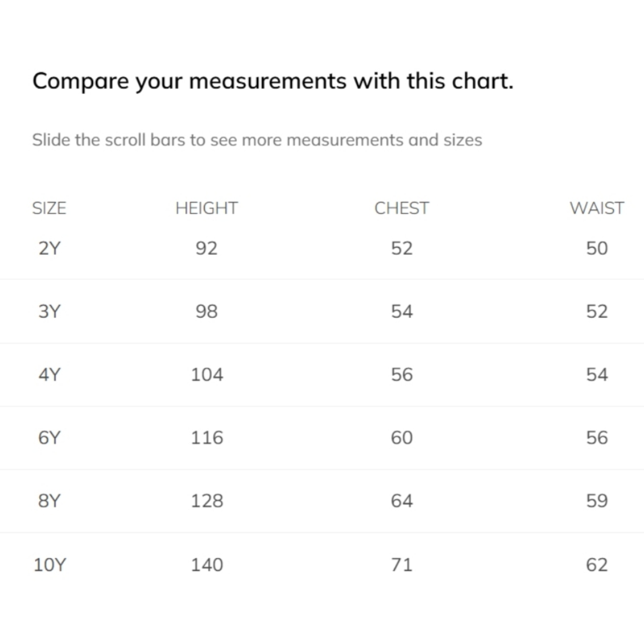Image resolution: width=644 pixels, height=644 pixels.
Task: Select the 6Y size row label
Action: click(x=49, y=438)
